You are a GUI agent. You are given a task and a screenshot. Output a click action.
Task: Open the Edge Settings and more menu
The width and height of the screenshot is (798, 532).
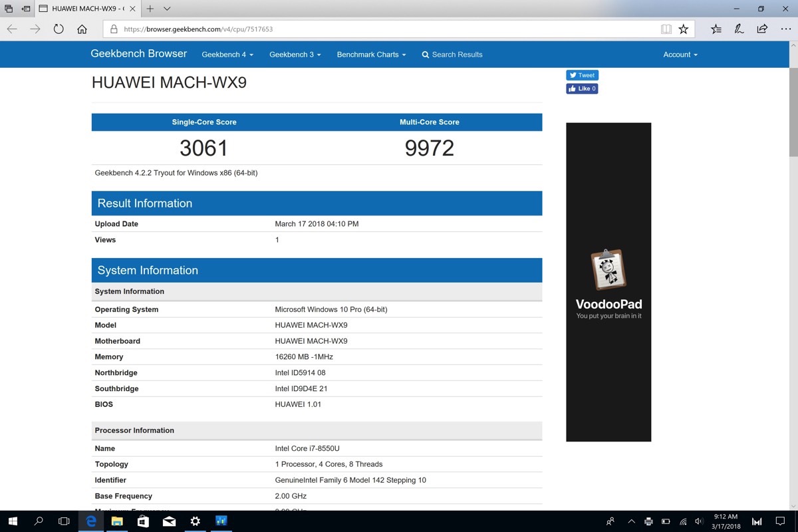coord(786,29)
